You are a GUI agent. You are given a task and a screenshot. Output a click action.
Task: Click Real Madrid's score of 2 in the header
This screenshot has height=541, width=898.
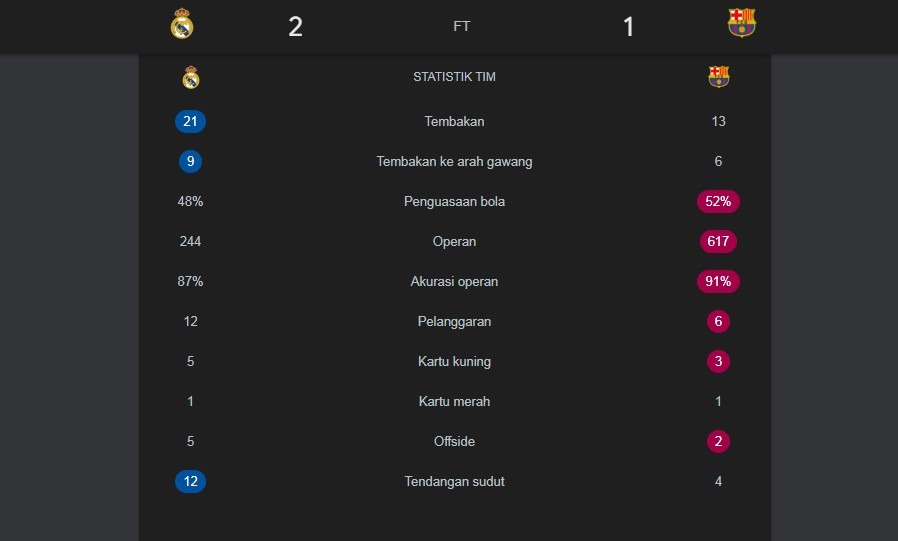(x=295, y=27)
